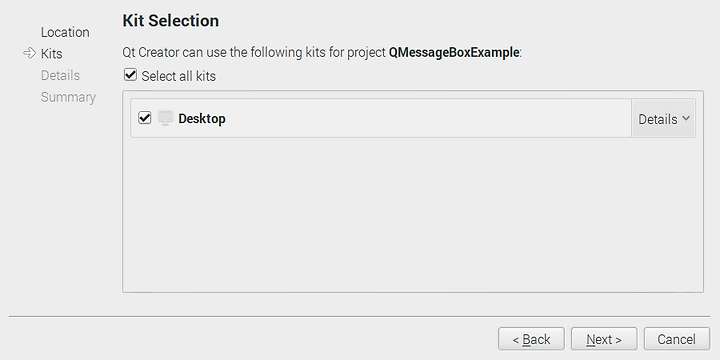The image size is (720, 360).
Task: Click the bold Desktop kit name
Action: pyautogui.click(x=202, y=118)
